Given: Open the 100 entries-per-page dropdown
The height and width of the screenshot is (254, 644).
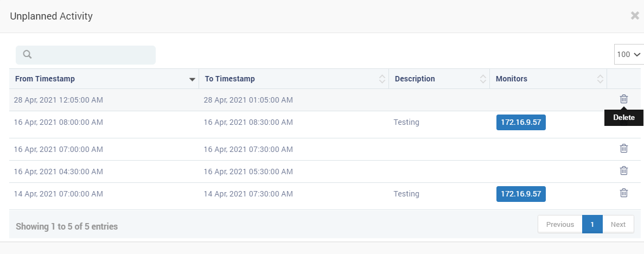Looking at the screenshot, I should (x=629, y=54).
